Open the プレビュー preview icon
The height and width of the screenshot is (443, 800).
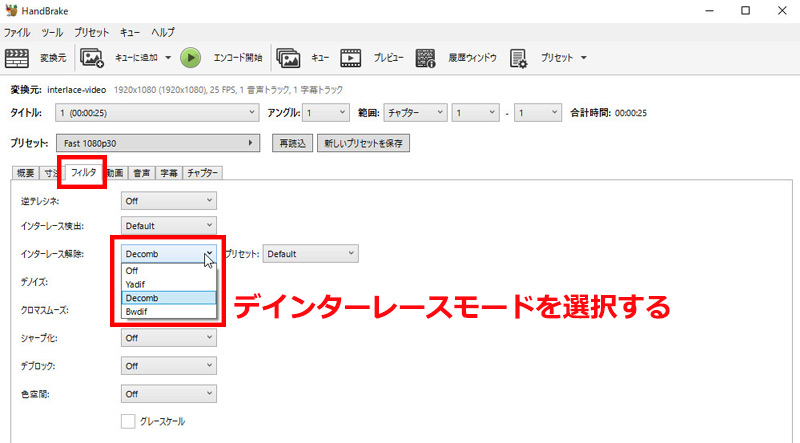click(351, 57)
